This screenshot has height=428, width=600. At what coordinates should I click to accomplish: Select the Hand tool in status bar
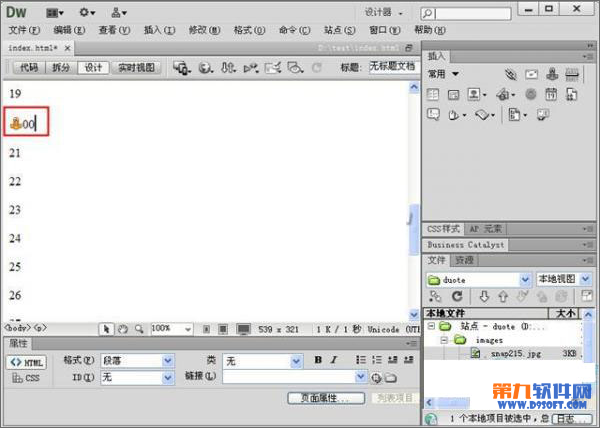click(x=122, y=328)
